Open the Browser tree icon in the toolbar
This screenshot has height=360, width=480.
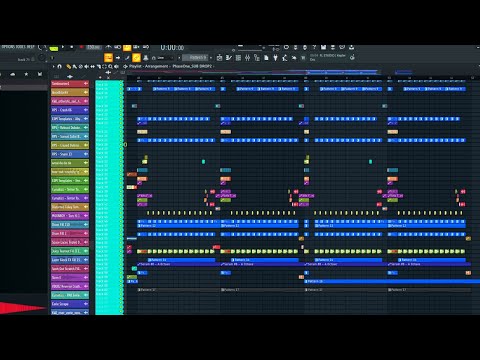257,58
